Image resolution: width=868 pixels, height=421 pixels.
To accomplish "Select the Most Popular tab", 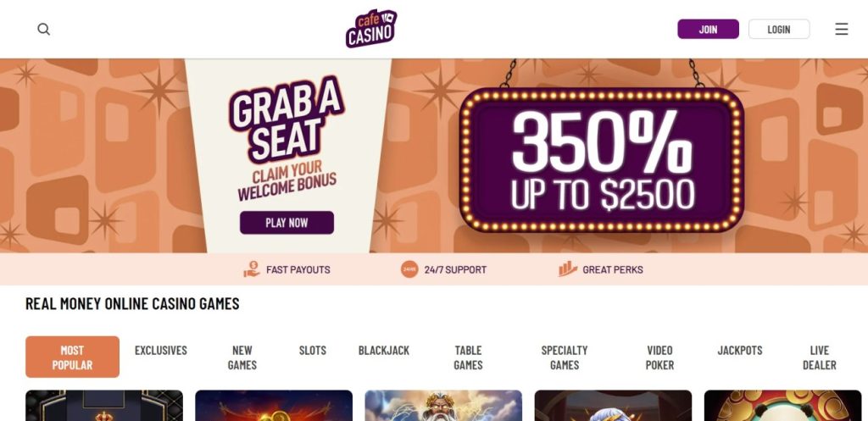I will click(72, 357).
